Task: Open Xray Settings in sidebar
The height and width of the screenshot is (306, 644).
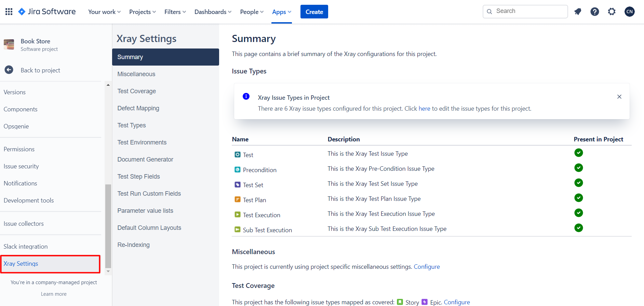Action: click(x=51, y=264)
